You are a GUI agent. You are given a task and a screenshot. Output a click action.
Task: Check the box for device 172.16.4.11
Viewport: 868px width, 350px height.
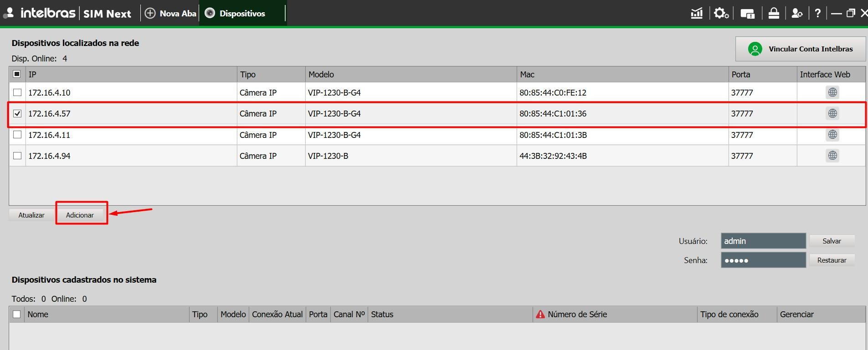click(17, 135)
